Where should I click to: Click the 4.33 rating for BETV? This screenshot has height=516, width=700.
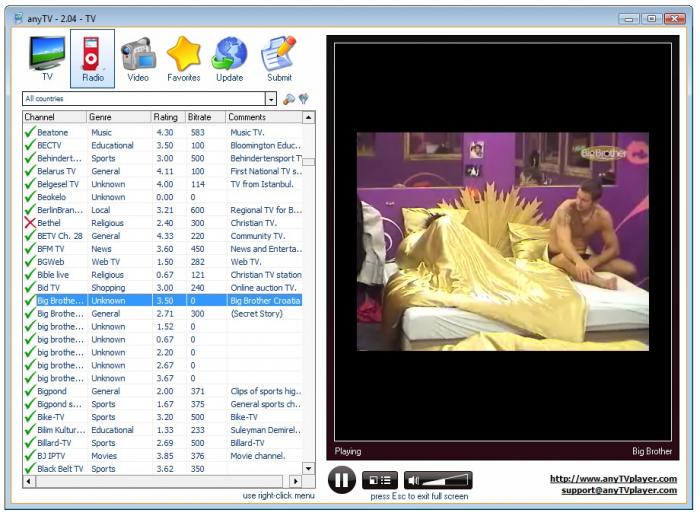[165, 236]
